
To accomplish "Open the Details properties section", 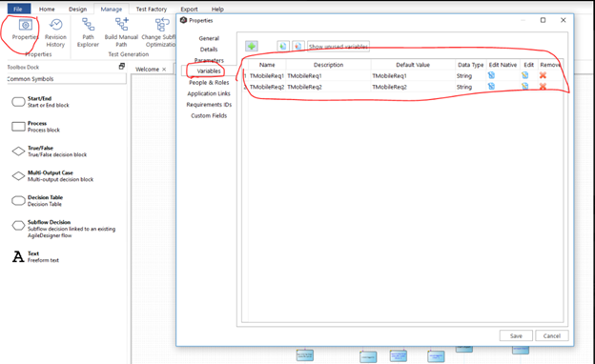I will (x=209, y=50).
